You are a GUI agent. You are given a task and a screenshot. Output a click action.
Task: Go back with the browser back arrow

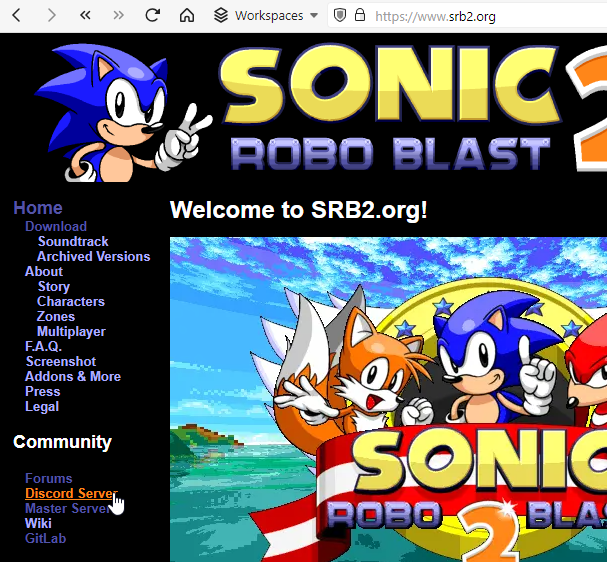tap(16, 16)
